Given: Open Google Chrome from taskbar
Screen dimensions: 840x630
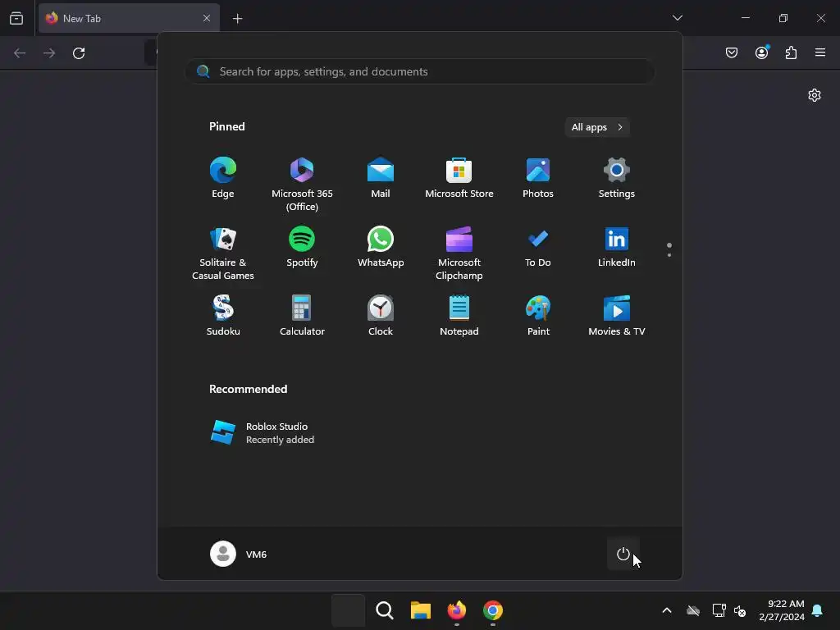Looking at the screenshot, I should tap(493, 610).
